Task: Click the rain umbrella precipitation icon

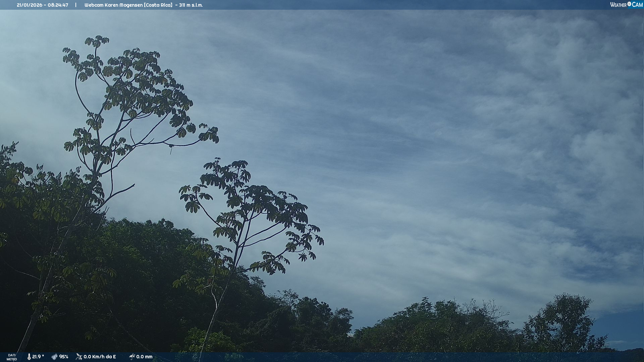Action: 132,357
